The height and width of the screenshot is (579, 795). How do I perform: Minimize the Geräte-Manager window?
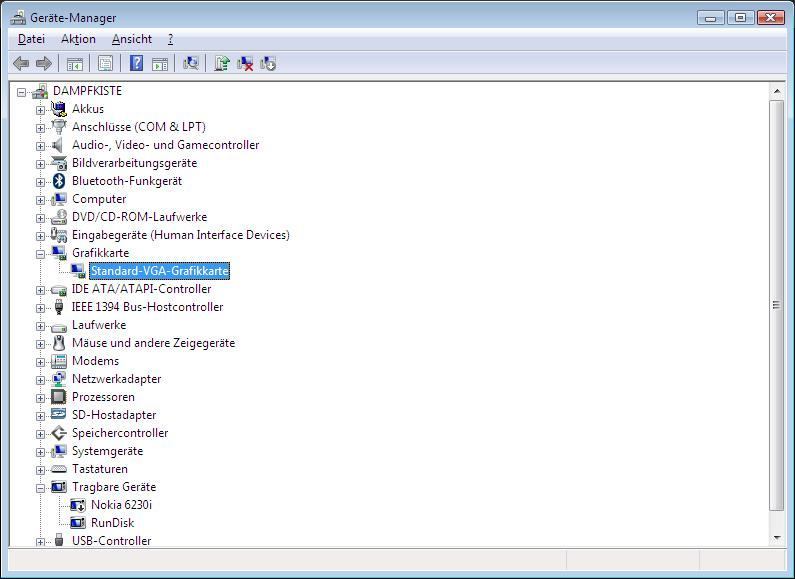point(710,18)
